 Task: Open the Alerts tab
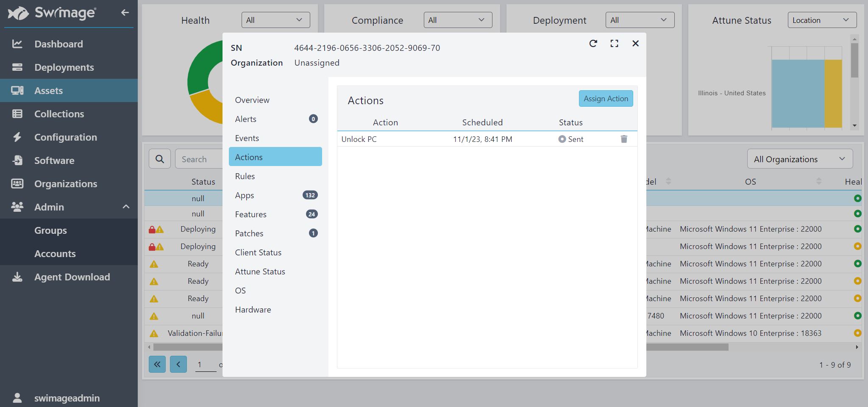coord(275,119)
